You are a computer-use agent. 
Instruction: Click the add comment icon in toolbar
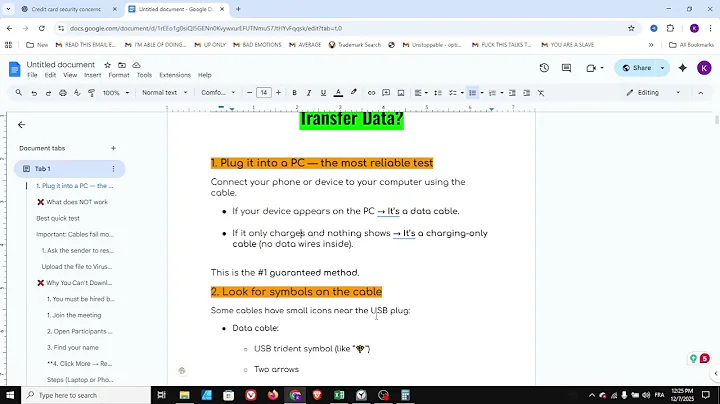tap(386, 93)
